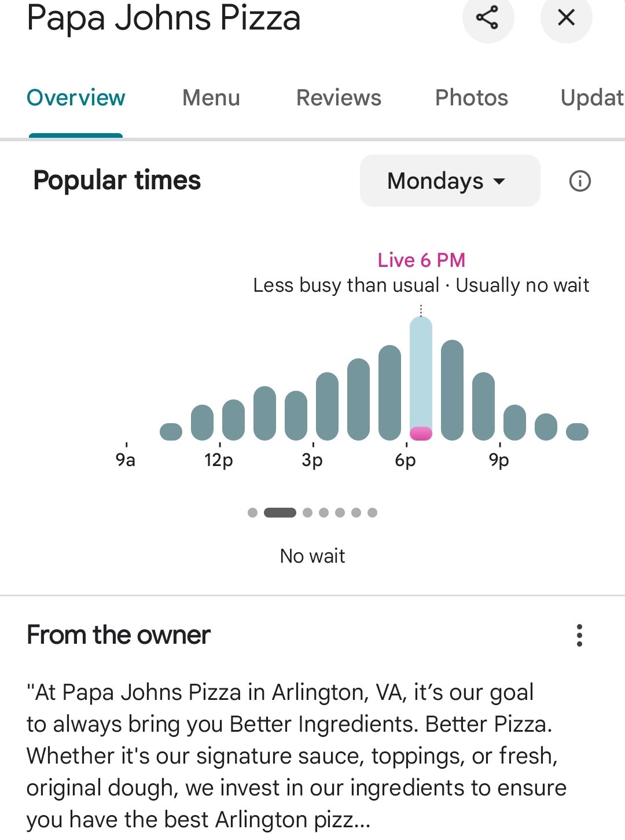Tap the pink live busyness indicator

(x=421, y=434)
